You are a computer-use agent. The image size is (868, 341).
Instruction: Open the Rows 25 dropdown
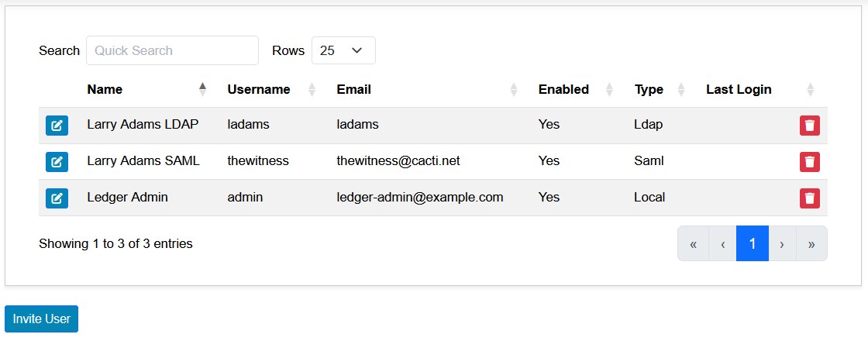pos(343,50)
